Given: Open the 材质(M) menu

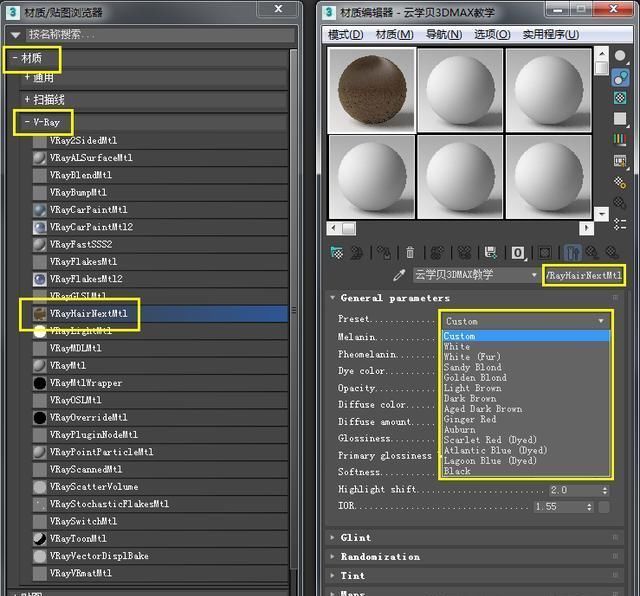Looking at the screenshot, I should tap(394, 35).
